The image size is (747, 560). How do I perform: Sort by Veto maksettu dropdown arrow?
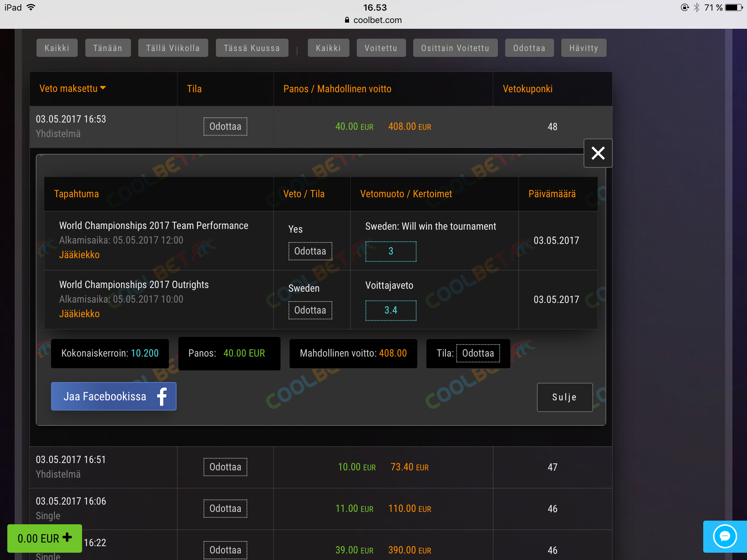pyautogui.click(x=103, y=88)
